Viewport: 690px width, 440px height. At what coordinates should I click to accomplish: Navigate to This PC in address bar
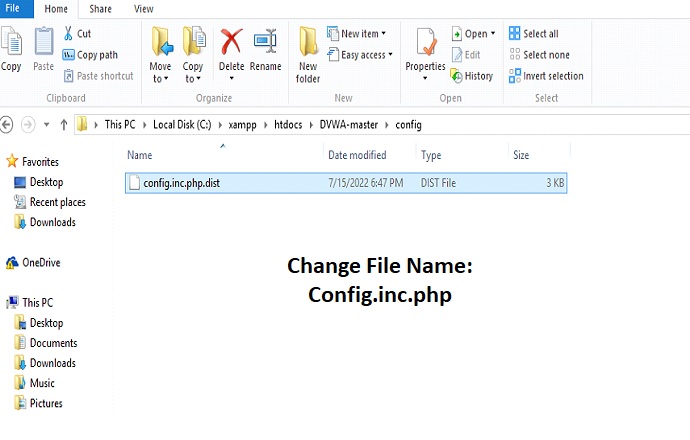coord(120,125)
